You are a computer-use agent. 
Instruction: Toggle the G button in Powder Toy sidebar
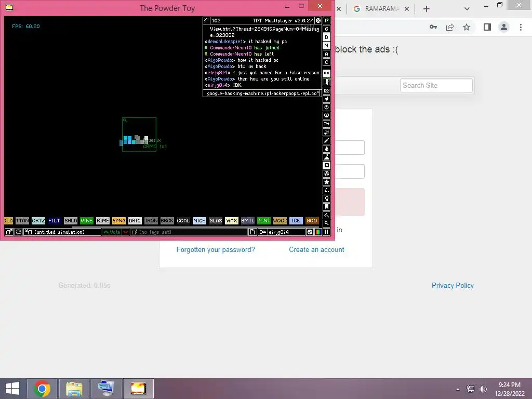coord(326,29)
